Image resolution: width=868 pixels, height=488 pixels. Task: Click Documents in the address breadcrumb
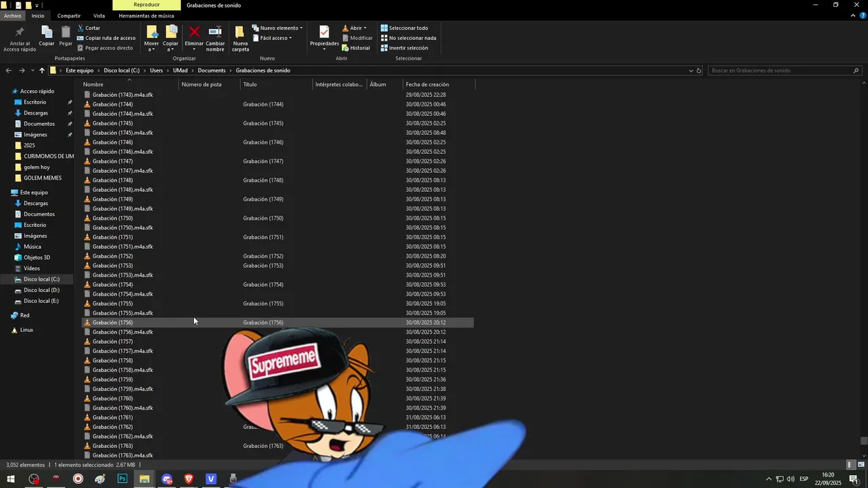coord(212,70)
